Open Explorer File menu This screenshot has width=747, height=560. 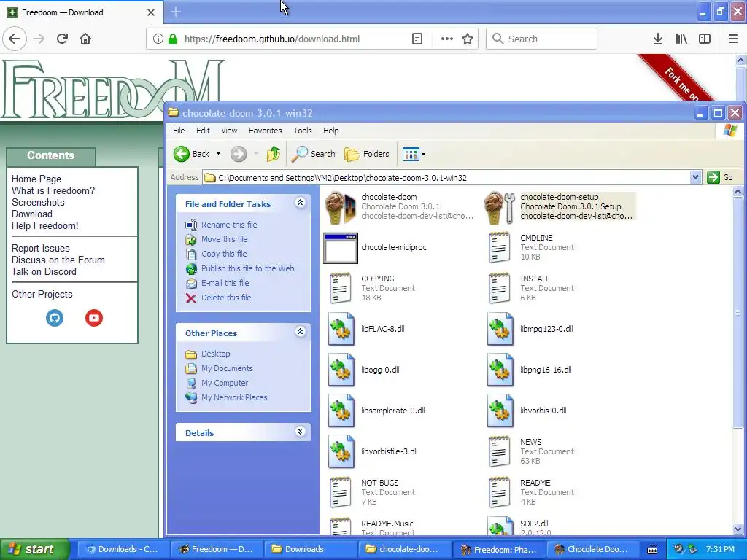(179, 131)
